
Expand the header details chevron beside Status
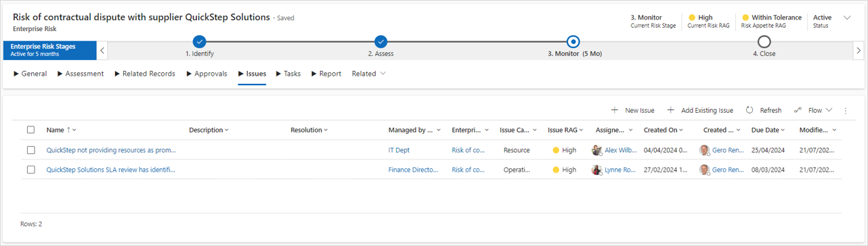click(x=847, y=18)
